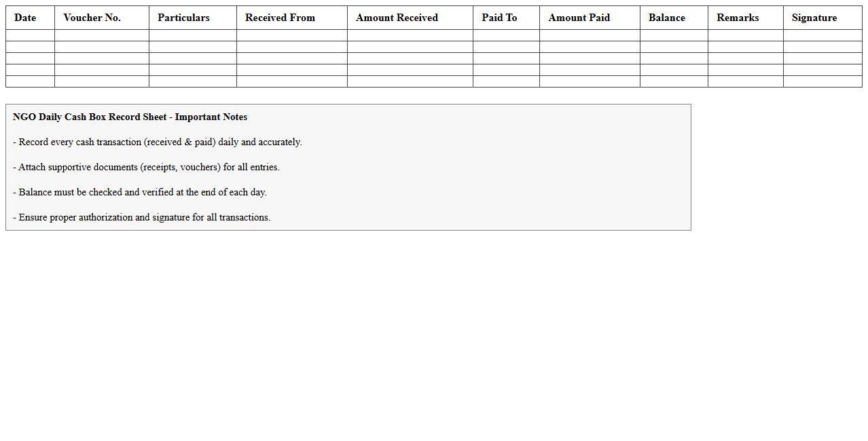Select the note about authorization and signature
Viewport: 868px width, 441px height.
click(141, 217)
